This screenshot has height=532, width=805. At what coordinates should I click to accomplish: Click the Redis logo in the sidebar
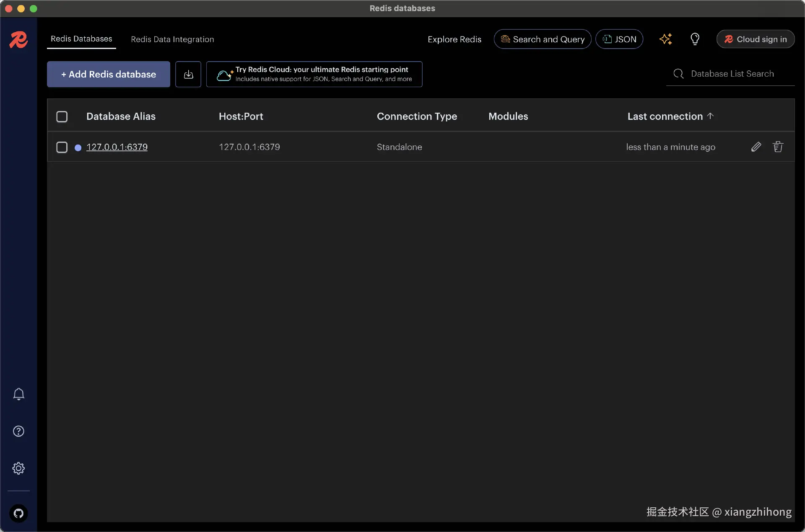[18, 40]
